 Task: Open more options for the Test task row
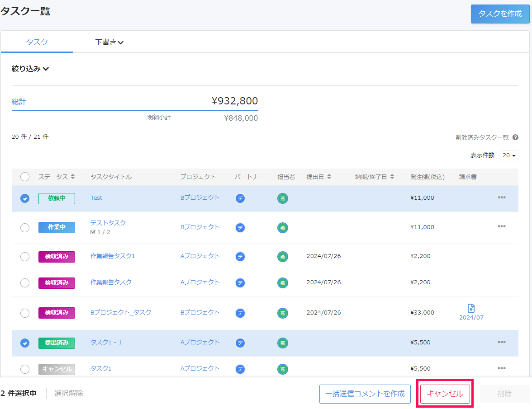pyautogui.click(x=501, y=197)
